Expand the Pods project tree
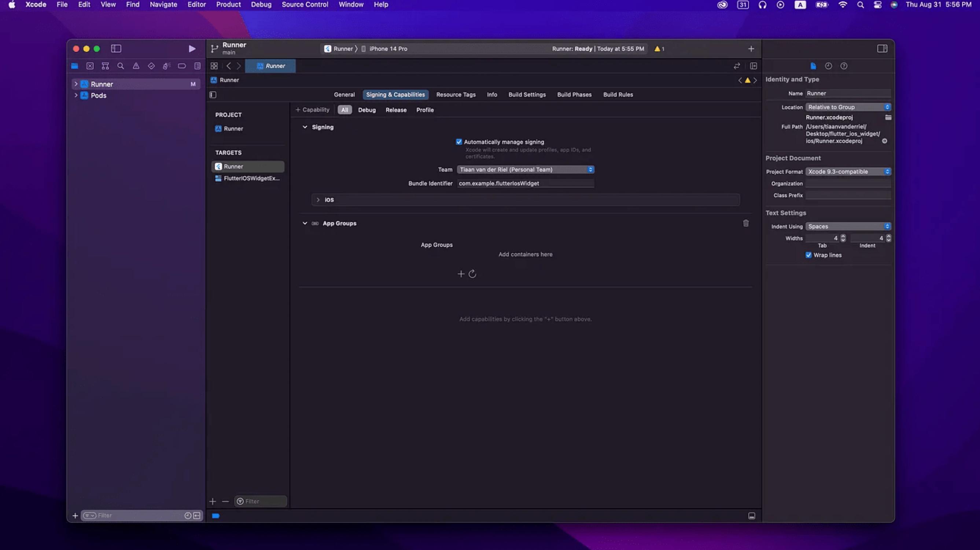 76,96
